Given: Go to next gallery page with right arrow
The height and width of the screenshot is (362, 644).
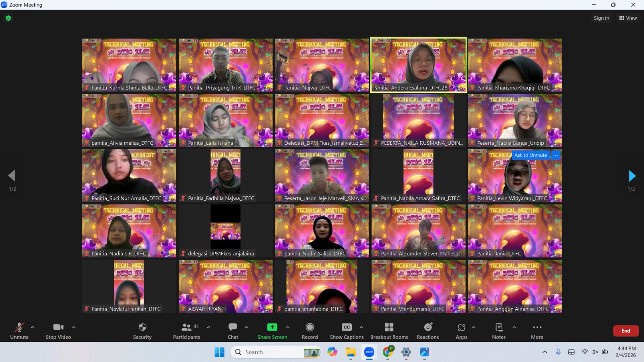Looking at the screenshot, I should pyautogui.click(x=632, y=176).
